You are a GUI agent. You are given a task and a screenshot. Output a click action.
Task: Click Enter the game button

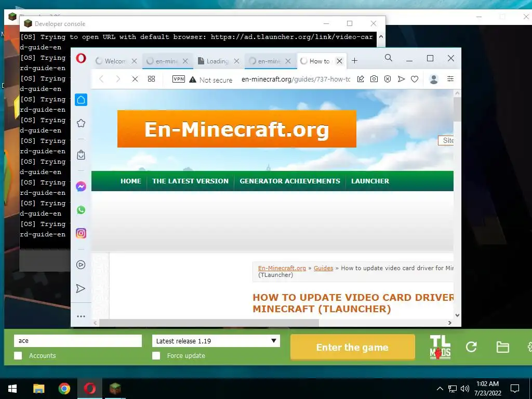tap(353, 347)
